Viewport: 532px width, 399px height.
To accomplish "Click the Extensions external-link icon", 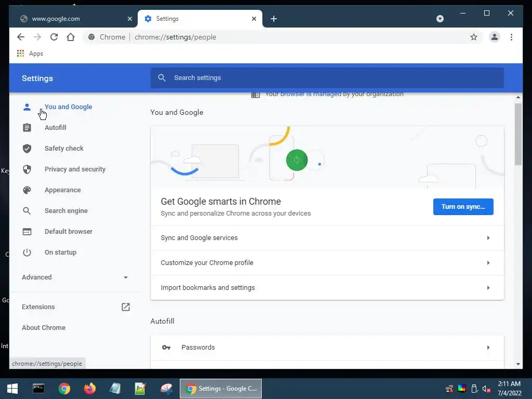I will [126, 307].
